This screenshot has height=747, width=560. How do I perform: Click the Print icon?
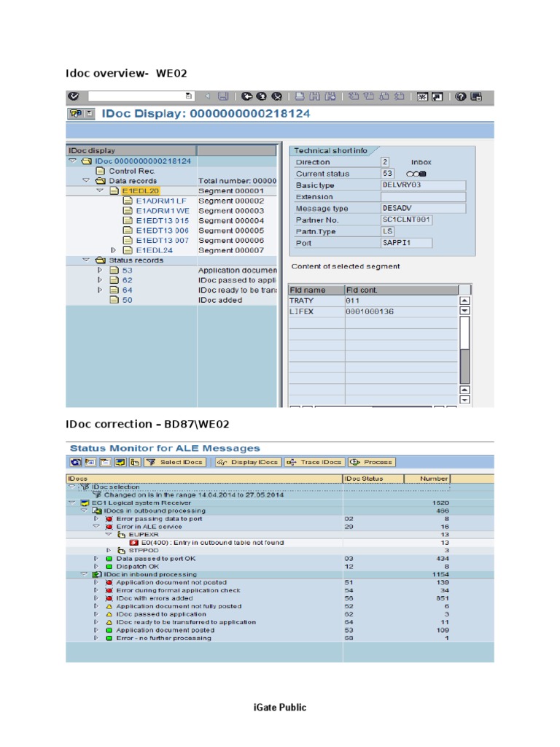click(300, 96)
